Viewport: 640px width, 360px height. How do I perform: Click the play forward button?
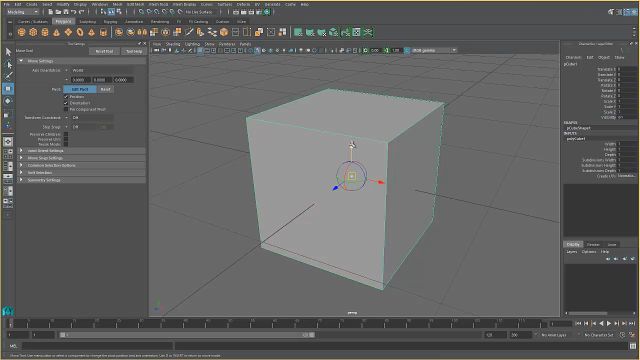(609, 323)
